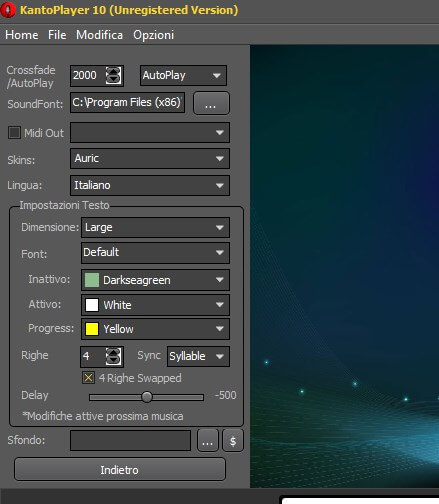Open the Inattivo color dropdown
This screenshot has height=504, width=439.
point(155,280)
